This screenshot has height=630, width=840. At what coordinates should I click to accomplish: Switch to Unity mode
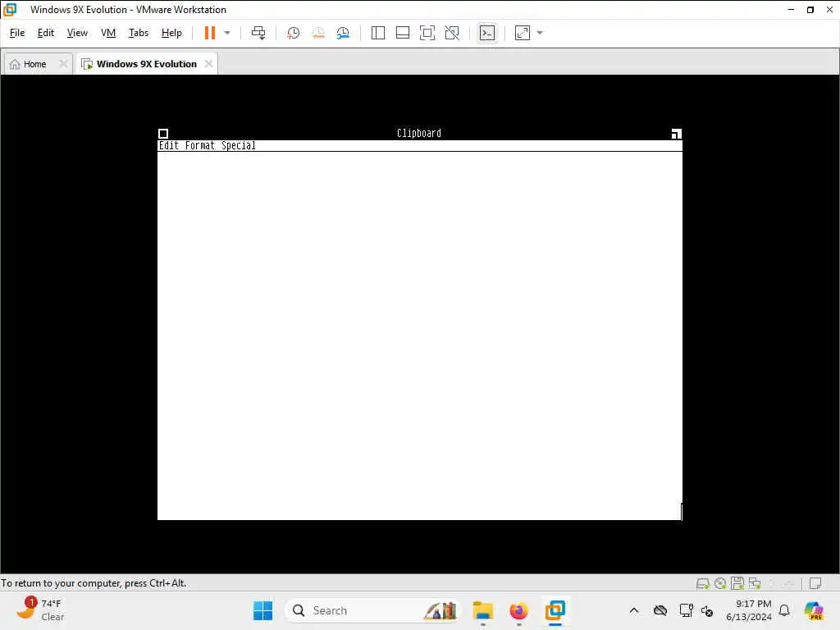[x=452, y=33]
